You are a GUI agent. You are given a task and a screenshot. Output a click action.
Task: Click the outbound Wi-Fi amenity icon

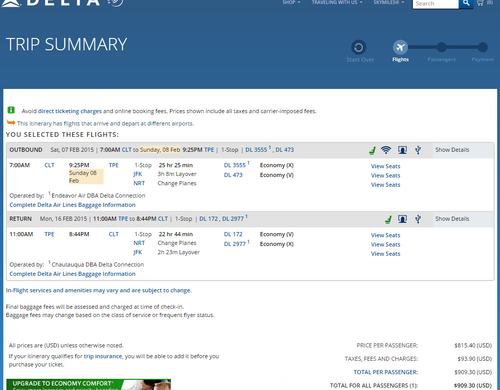386,150
